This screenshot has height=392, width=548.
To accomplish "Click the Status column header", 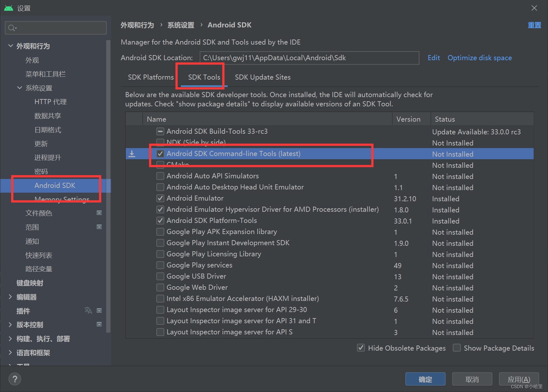I will coord(482,119).
